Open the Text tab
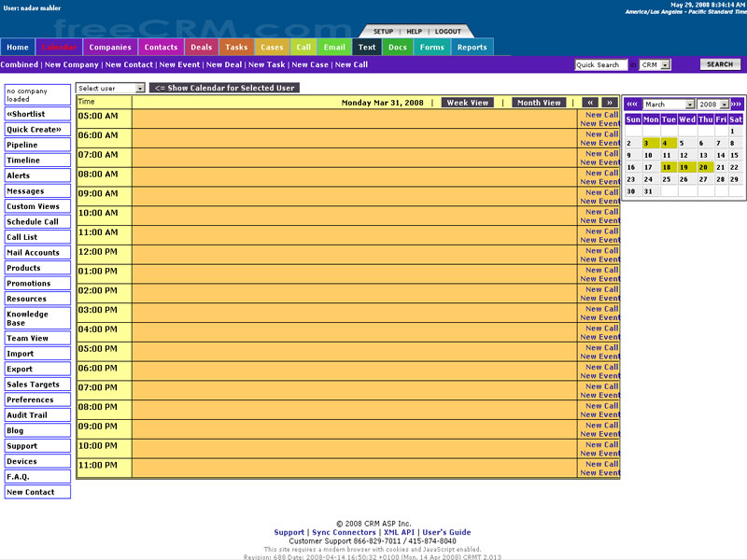The image size is (747, 560). [367, 48]
